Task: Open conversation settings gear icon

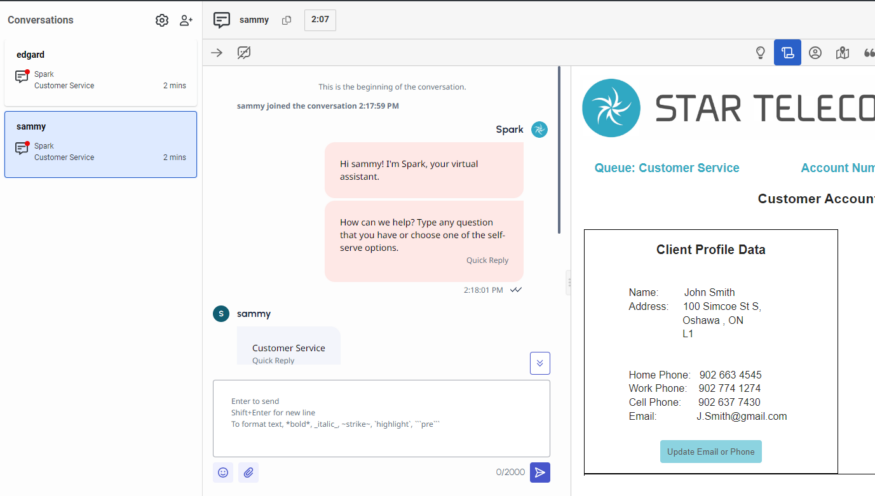Action: 162,20
